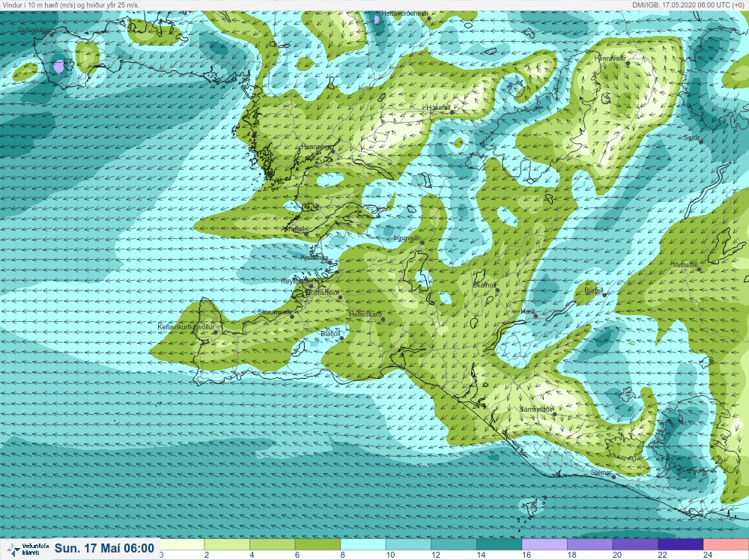
Task: Click the 20–22 m/s violet legend swatch
Action: point(635,544)
